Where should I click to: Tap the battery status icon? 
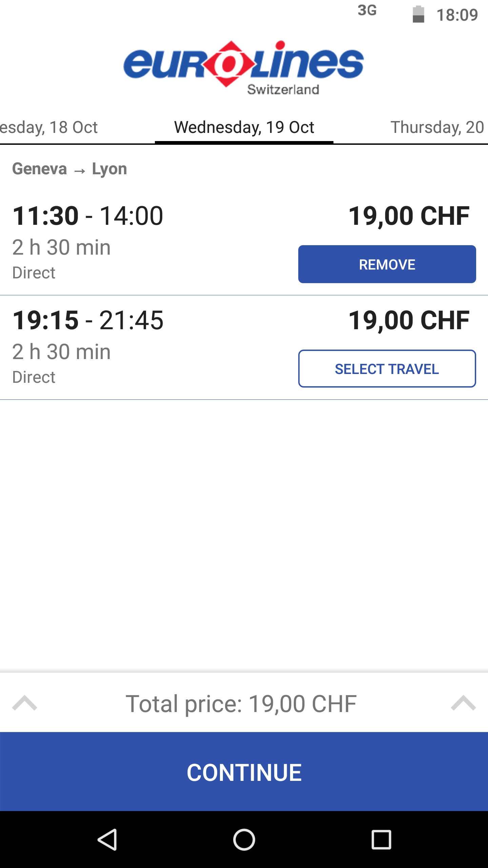[418, 15]
